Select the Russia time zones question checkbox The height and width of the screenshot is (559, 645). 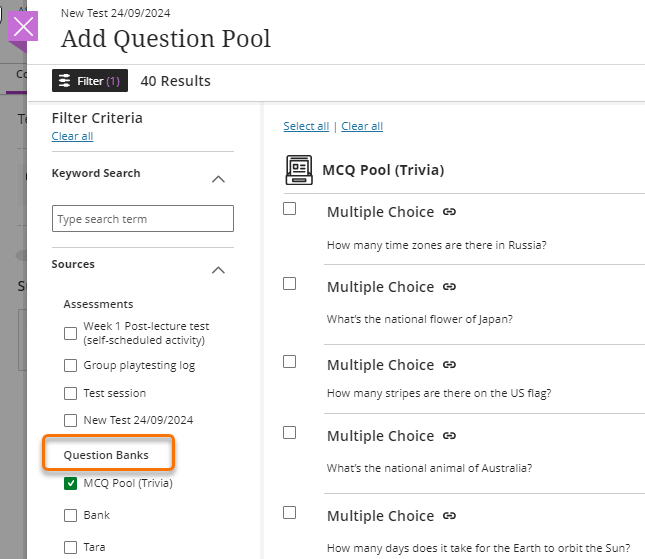point(290,209)
